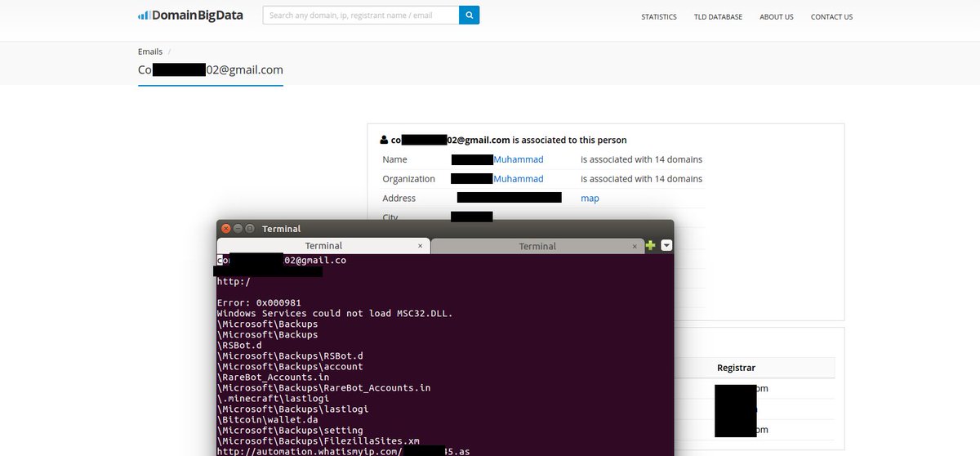The height and width of the screenshot is (456, 980).
Task: Open the Muhammad link in the Organization row
Action: pos(519,178)
